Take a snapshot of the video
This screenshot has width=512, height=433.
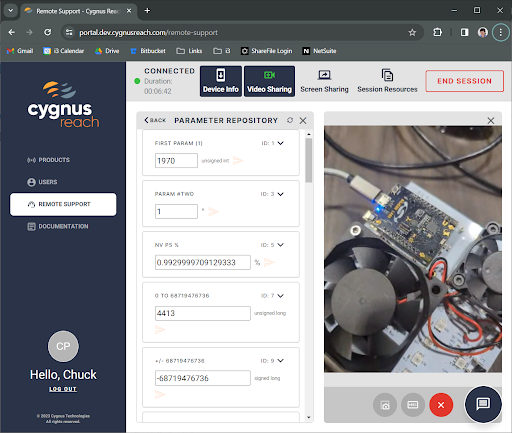385,405
